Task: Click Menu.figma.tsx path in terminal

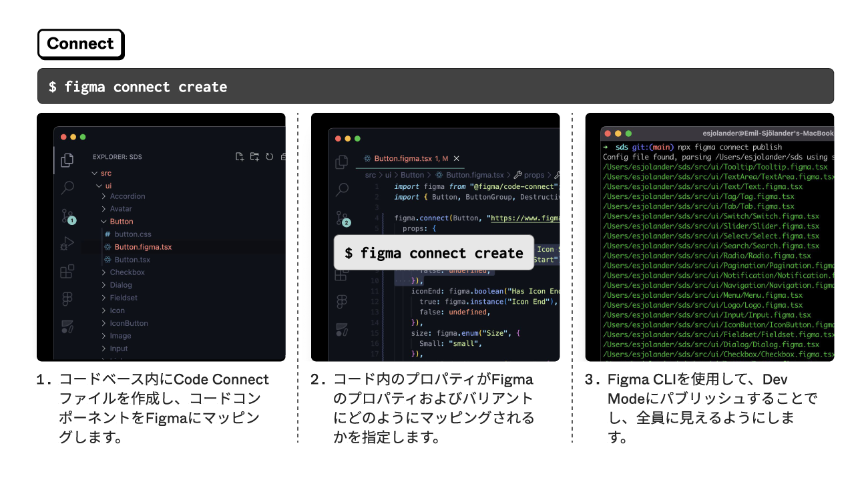Action: tap(702, 295)
